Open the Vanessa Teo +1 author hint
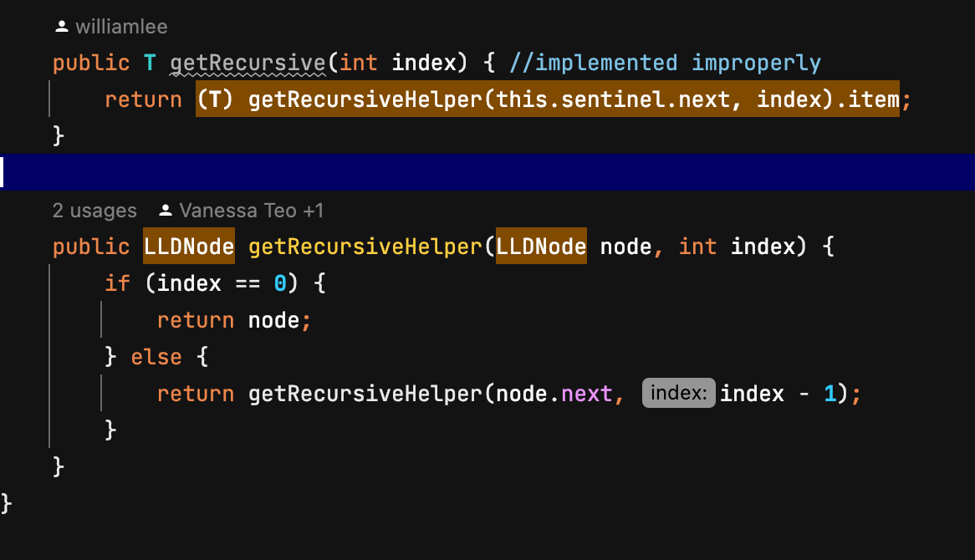 pyautogui.click(x=251, y=211)
